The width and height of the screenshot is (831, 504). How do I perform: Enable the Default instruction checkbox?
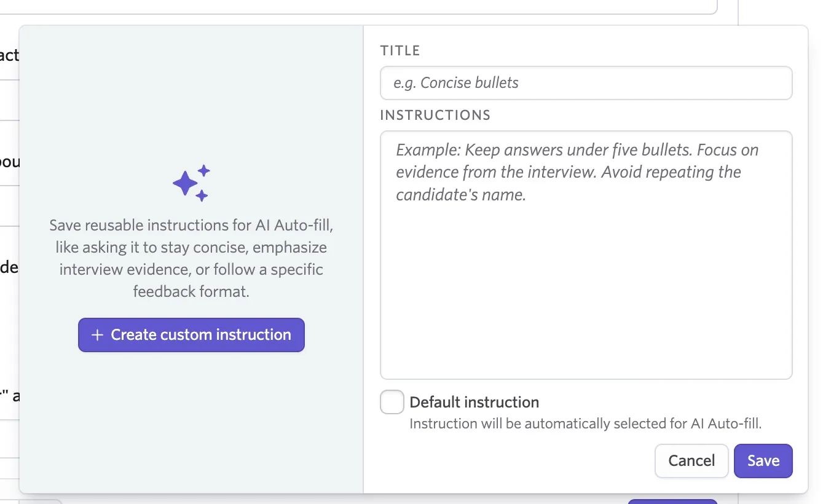pos(392,402)
